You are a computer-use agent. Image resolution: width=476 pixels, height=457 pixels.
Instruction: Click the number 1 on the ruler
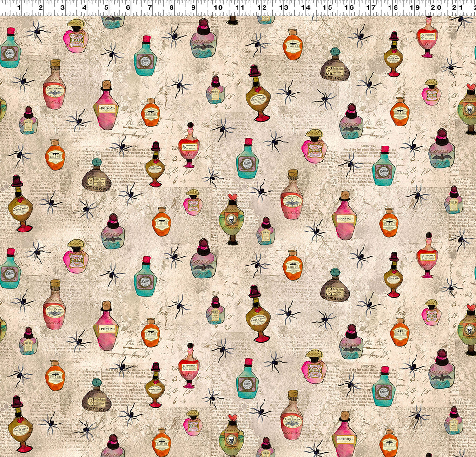pos(19,7)
